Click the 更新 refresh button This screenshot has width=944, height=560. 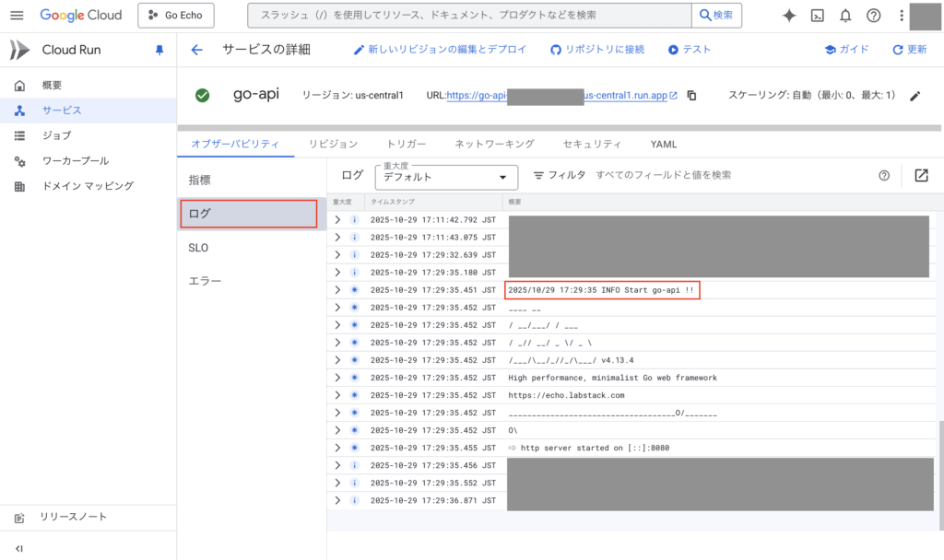(909, 50)
